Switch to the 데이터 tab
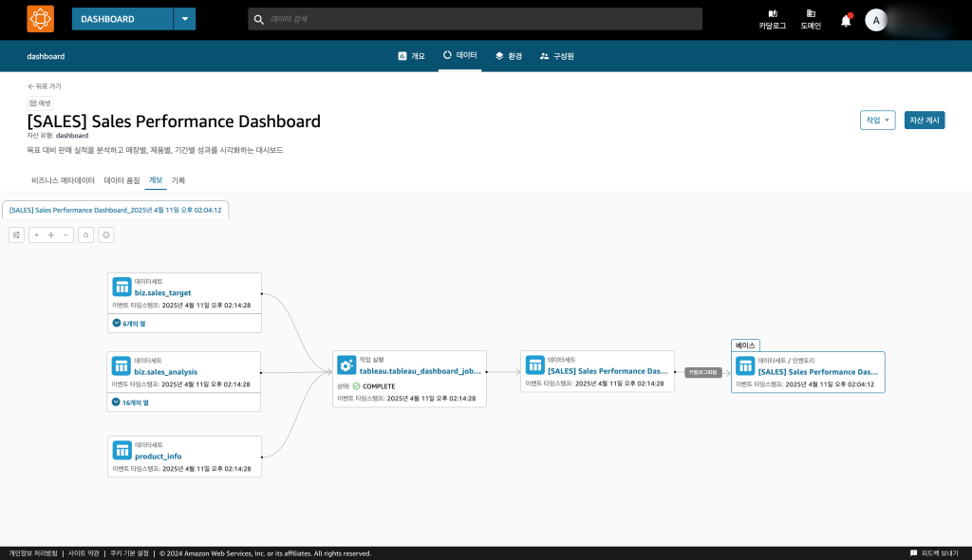The height and width of the screenshot is (560, 972). (460, 55)
